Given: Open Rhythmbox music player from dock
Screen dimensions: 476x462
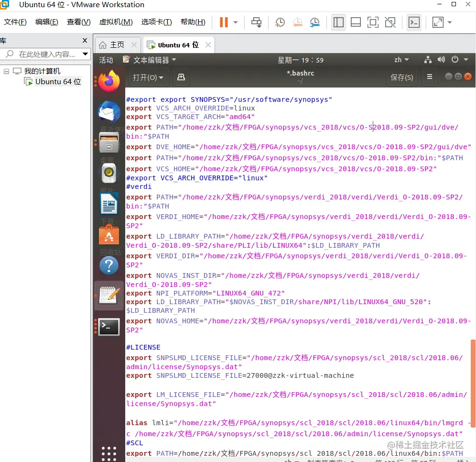Looking at the screenshot, I should point(109,173).
